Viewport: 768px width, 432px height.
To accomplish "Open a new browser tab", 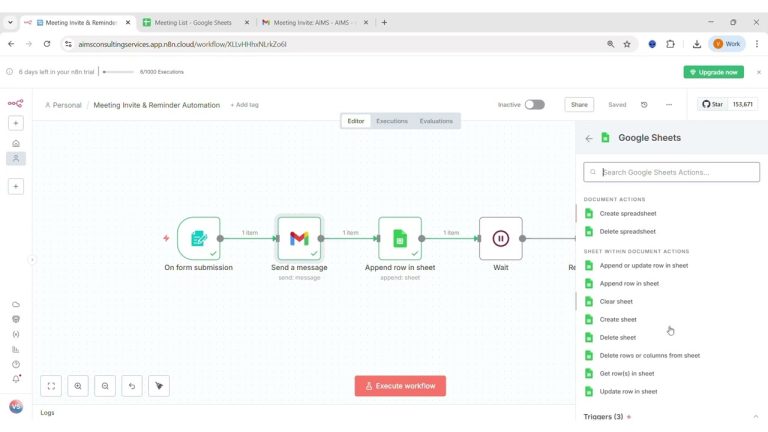I will tap(384, 23).
